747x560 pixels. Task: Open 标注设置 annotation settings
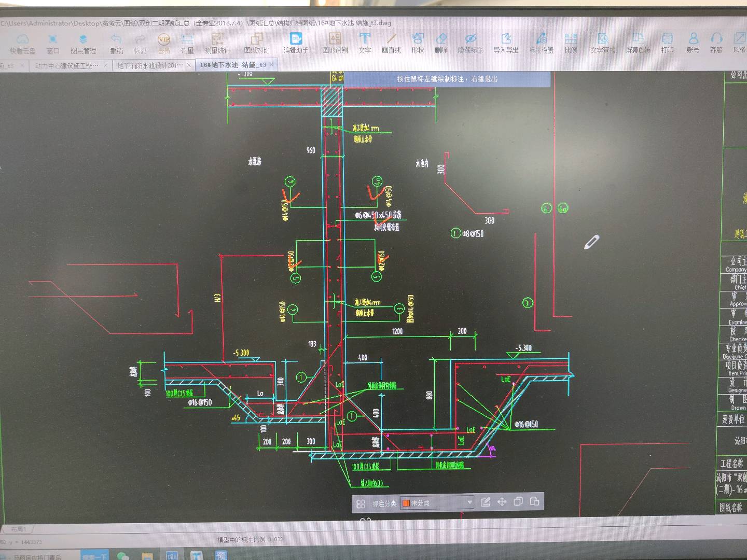pos(542,44)
